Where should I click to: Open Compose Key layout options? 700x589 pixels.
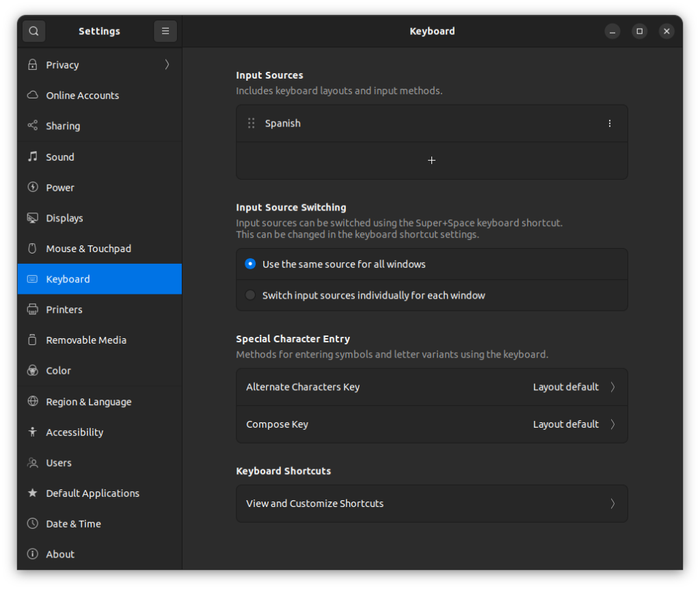point(431,424)
